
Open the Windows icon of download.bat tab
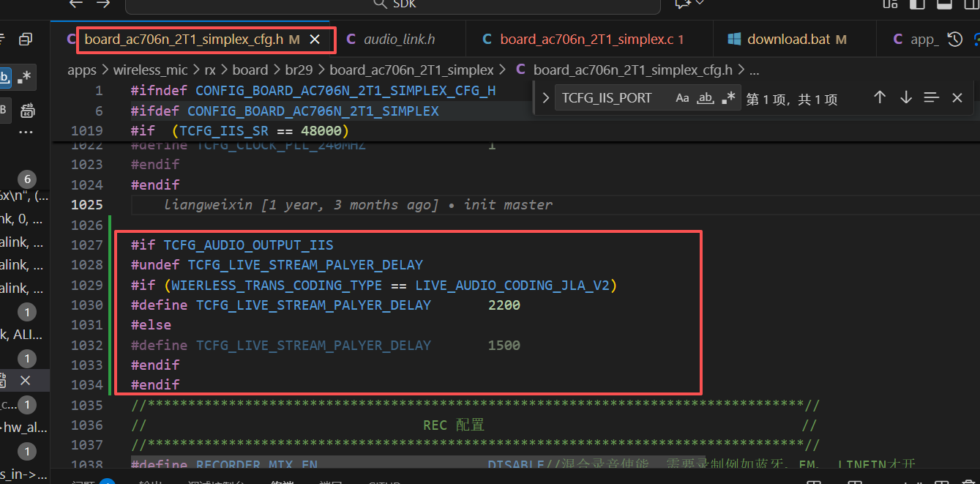(735, 40)
